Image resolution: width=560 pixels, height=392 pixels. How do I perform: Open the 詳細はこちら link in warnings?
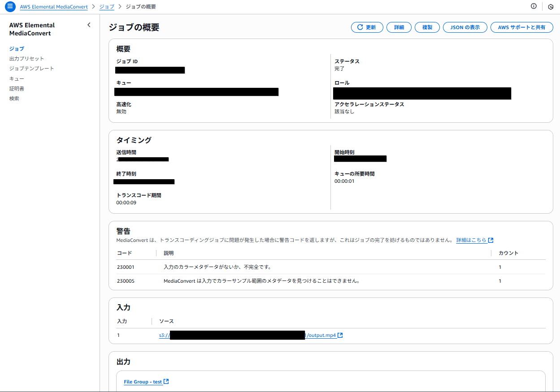471,240
